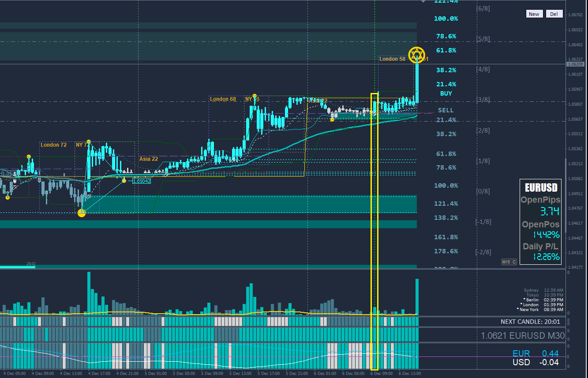Select the [2/8] Murrey level label
Screen dimensions: 588x378
coord(483,130)
